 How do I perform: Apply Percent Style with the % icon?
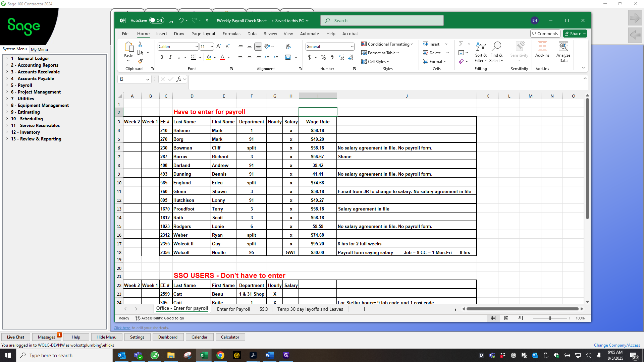tap(323, 57)
